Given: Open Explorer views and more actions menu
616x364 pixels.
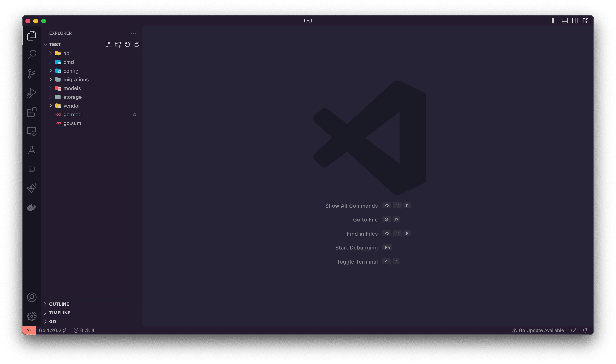Looking at the screenshot, I should (x=133, y=33).
